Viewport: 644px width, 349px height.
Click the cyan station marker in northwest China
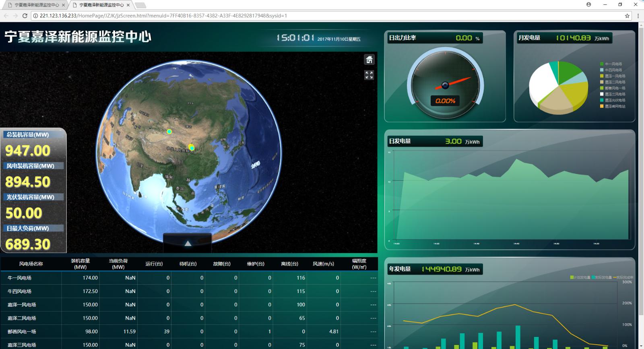(x=169, y=132)
